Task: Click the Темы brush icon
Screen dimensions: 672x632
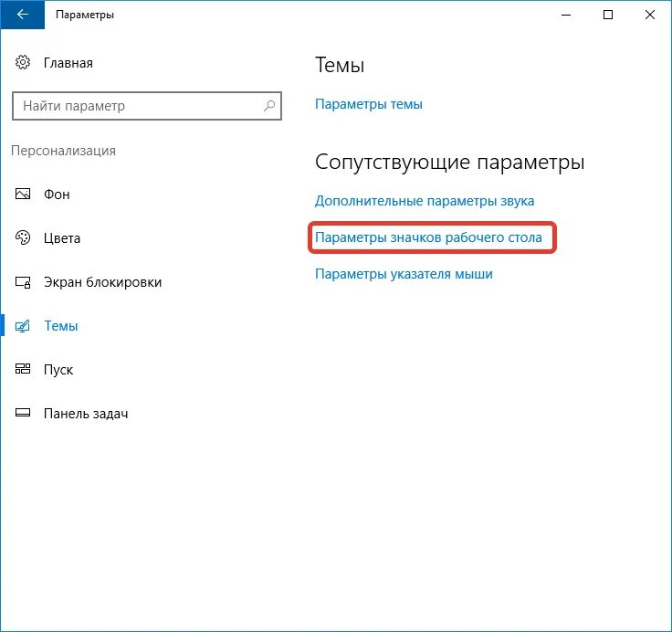Action: pos(23,326)
